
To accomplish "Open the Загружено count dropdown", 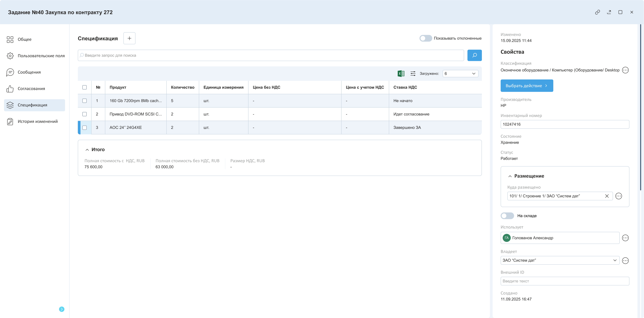I will click(460, 74).
